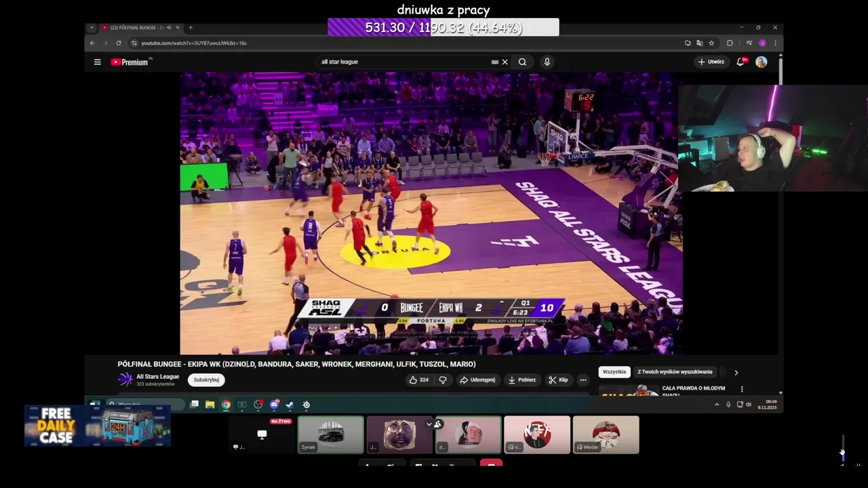Go to YouTube Premium home logo

pos(131,62)
